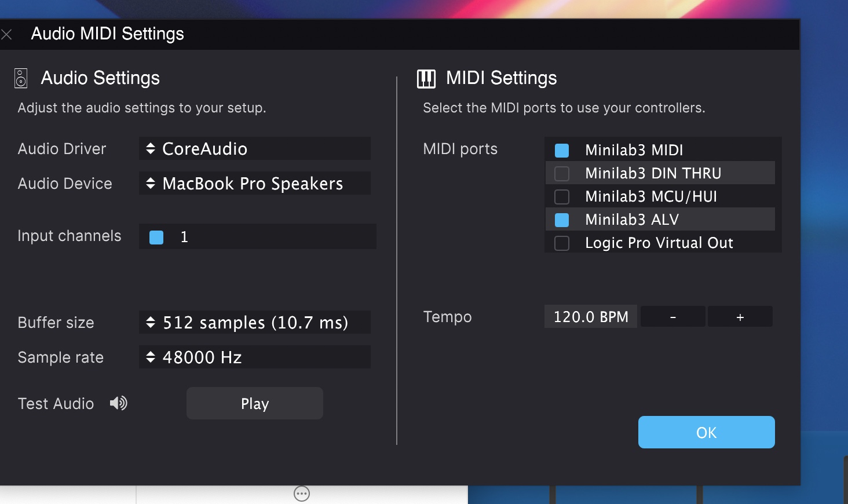Increase tempo with the plus button
This screenshot has height=504, width=848.
click(740, 317)
